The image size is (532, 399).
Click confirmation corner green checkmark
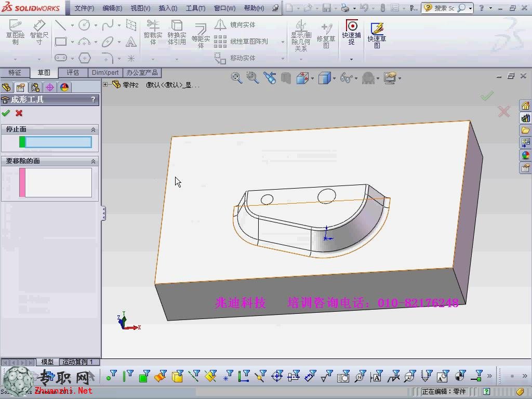(487, 96)
